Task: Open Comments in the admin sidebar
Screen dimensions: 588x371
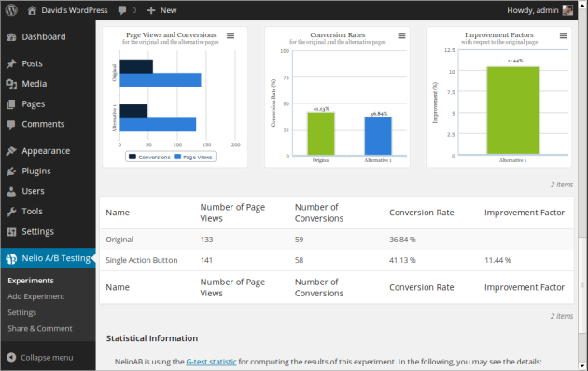Action: 43,124
